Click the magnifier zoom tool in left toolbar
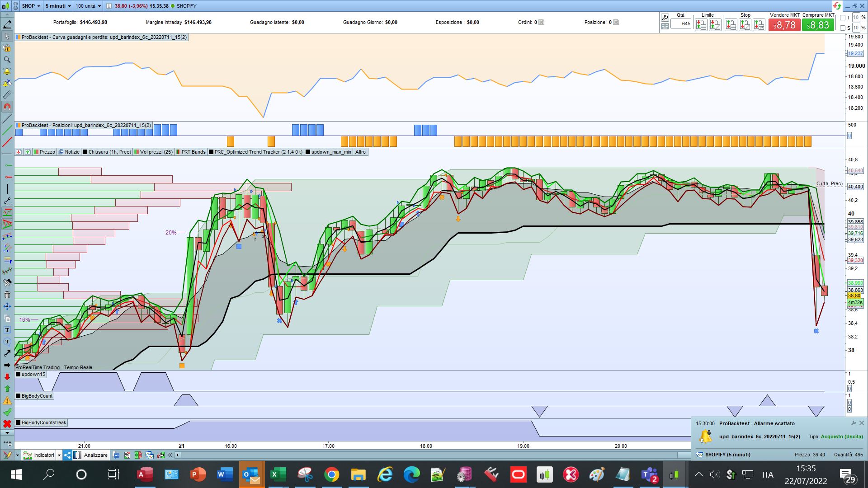The width and height of the screenshot is (868, 488). (x=7, y=60)
